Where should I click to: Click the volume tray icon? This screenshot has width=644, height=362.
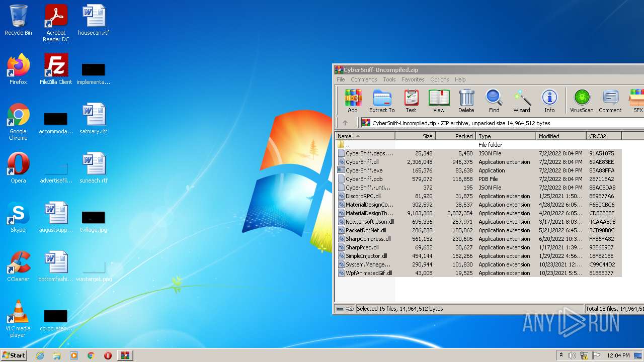572,355
